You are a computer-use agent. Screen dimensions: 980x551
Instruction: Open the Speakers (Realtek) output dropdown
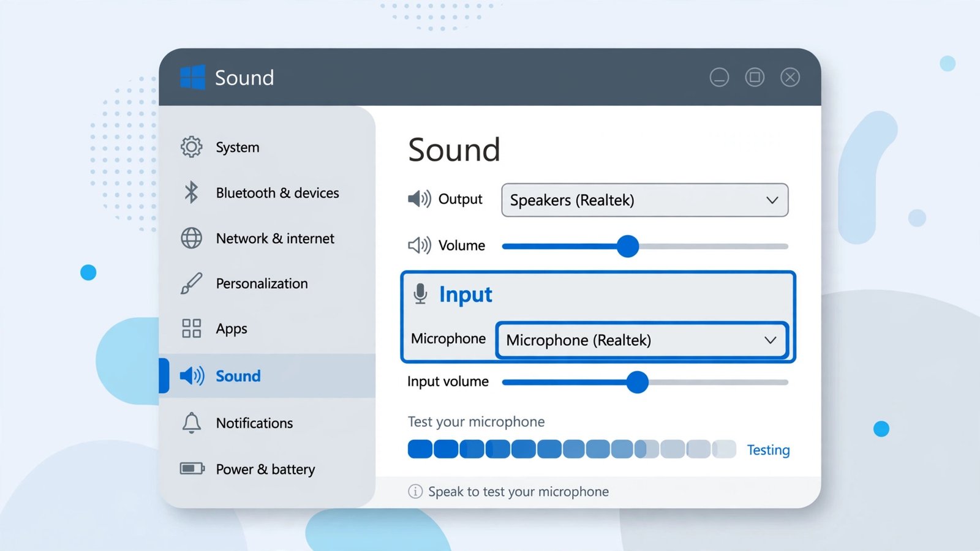click(644, 200)
